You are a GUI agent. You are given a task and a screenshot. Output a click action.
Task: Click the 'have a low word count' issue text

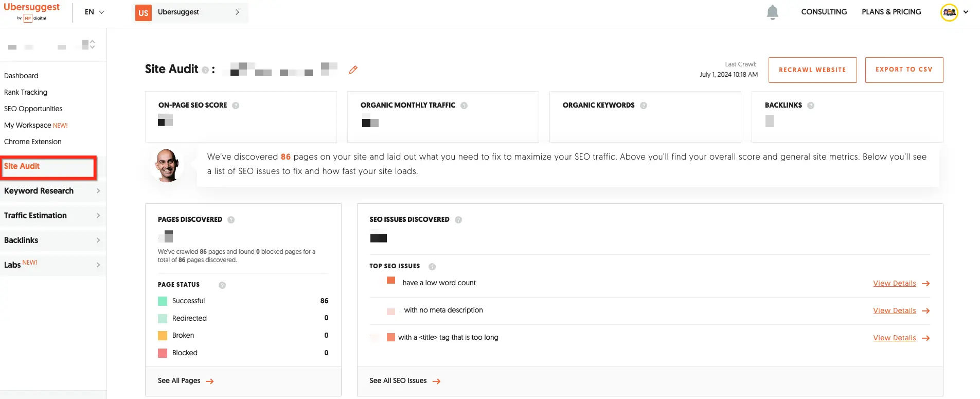pyautogui.click(x=439, y=283)
